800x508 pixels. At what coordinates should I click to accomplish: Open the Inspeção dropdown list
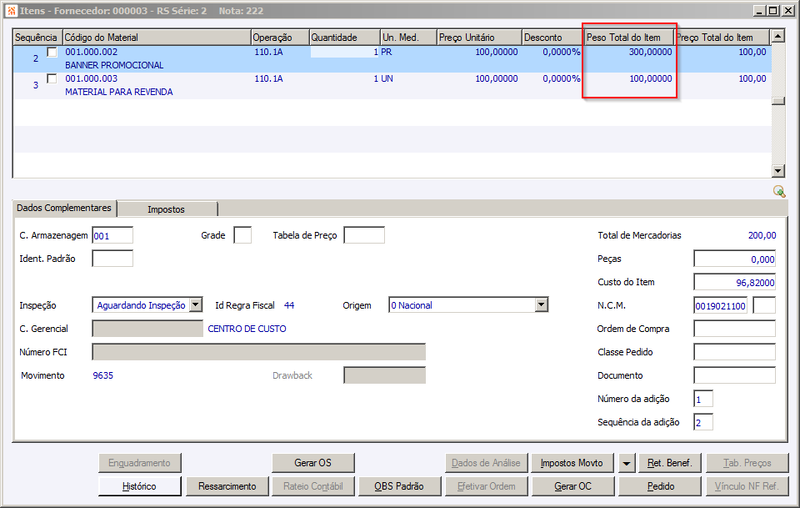[x=195, y=305]
